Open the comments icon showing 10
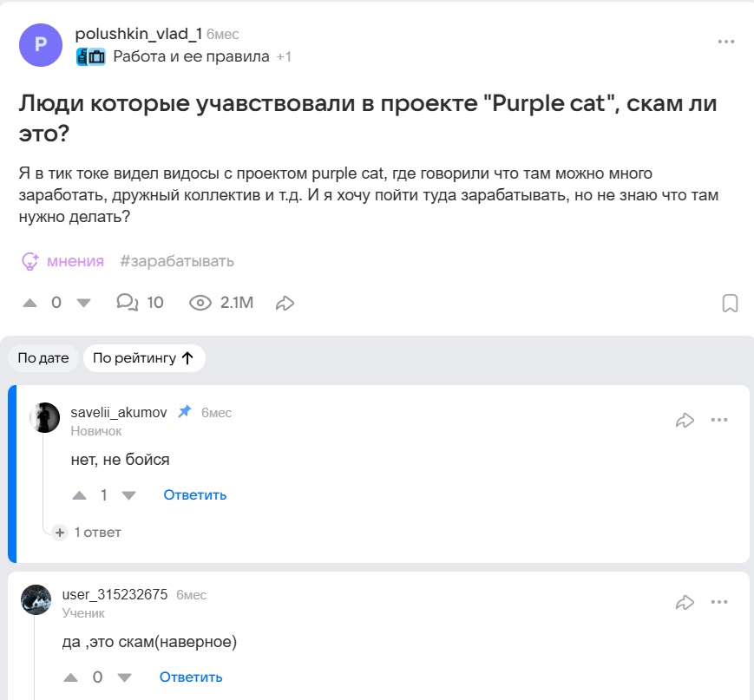The image size is (754, 700). click(128, 303)
